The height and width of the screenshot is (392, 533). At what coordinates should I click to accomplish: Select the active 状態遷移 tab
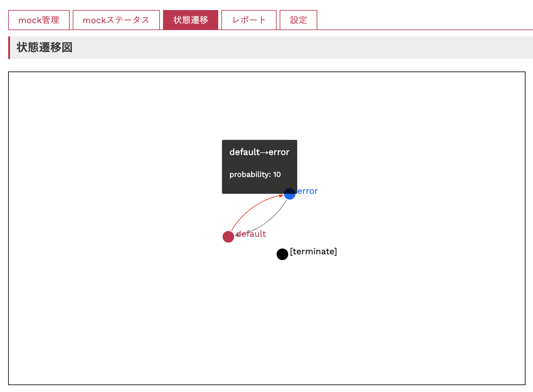coord(191,20)
